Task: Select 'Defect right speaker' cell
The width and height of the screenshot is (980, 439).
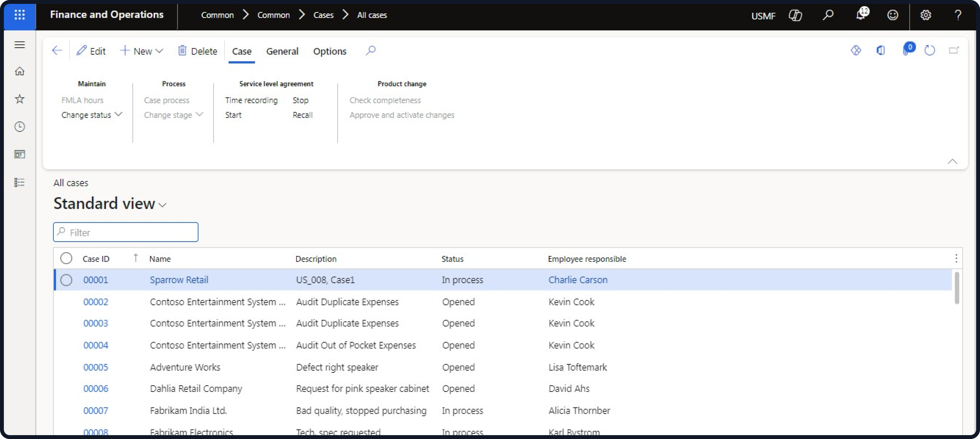Action: [x=337, y=367]
